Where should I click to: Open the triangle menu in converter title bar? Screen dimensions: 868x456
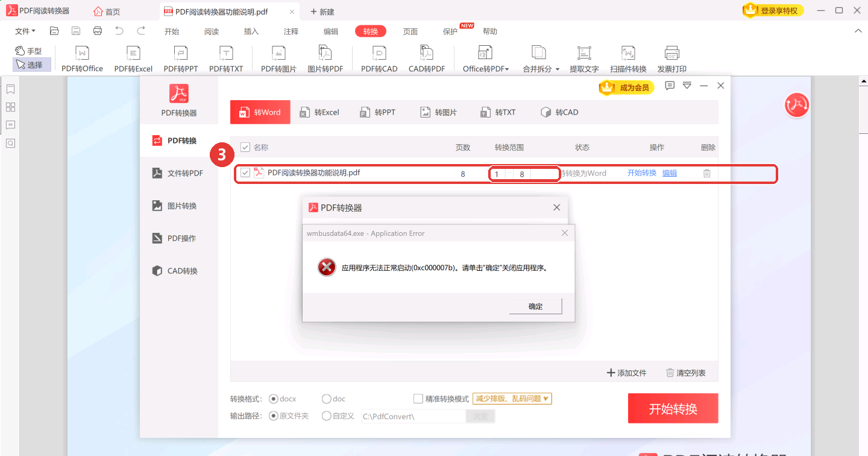687,86
